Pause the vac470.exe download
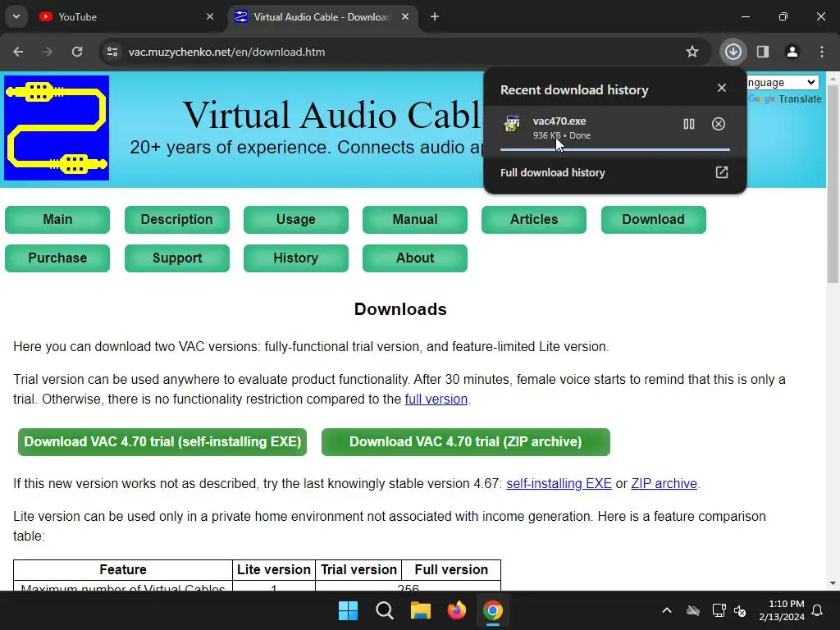 click(x=689, y=125)
